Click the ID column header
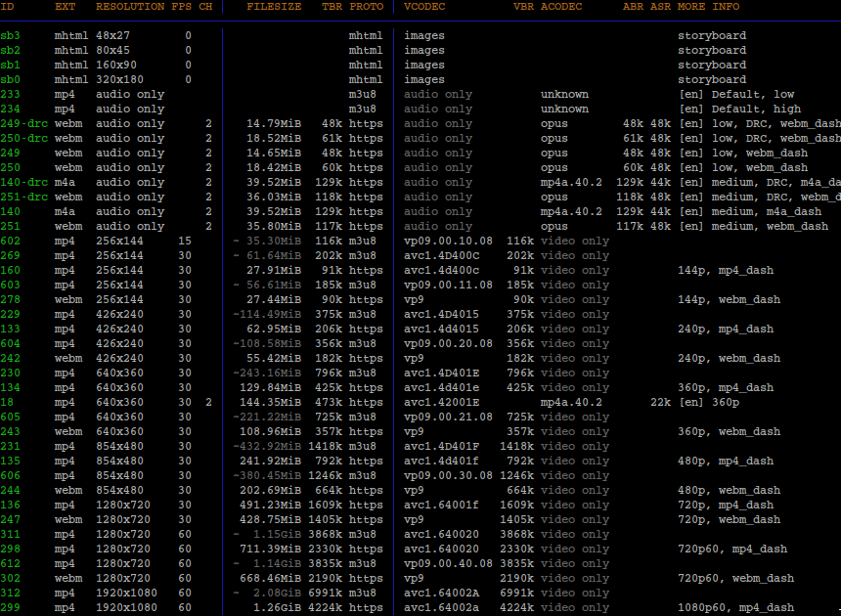This screenshot has height=616, width=841. tap(7, 7)
